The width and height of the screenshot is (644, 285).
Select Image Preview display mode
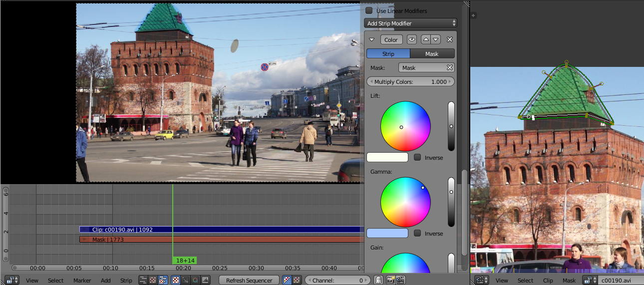176,280
